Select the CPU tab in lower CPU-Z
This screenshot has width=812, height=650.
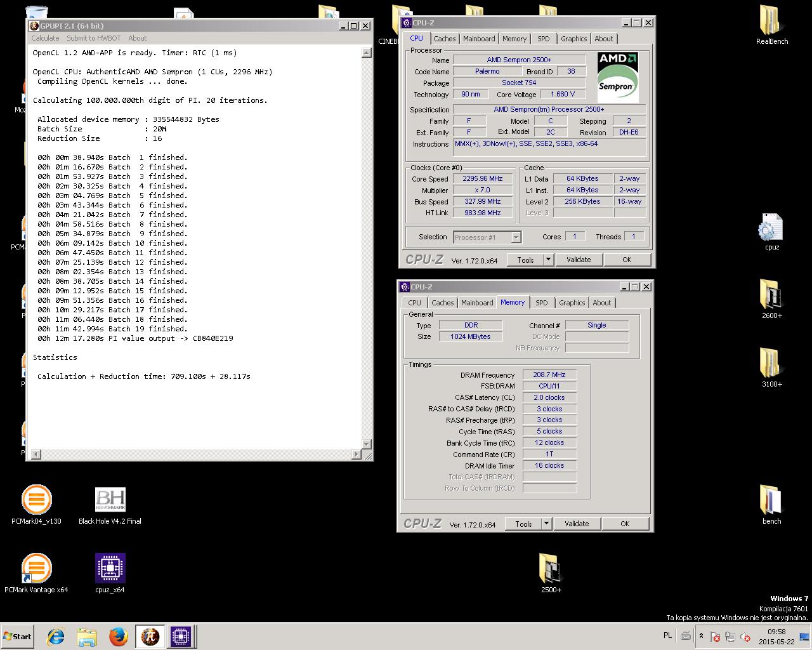[414, 303]
